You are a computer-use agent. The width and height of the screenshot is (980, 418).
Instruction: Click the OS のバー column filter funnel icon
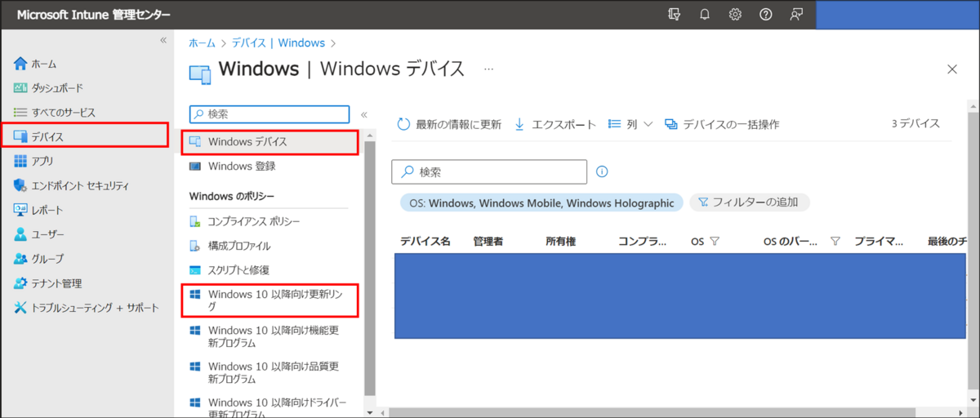tap(835, 242)
